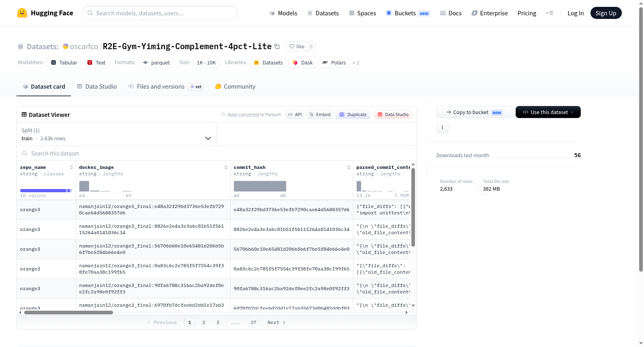Copy dataset to bucket
This screenshot has width=644, height=347.
[474, 112]
